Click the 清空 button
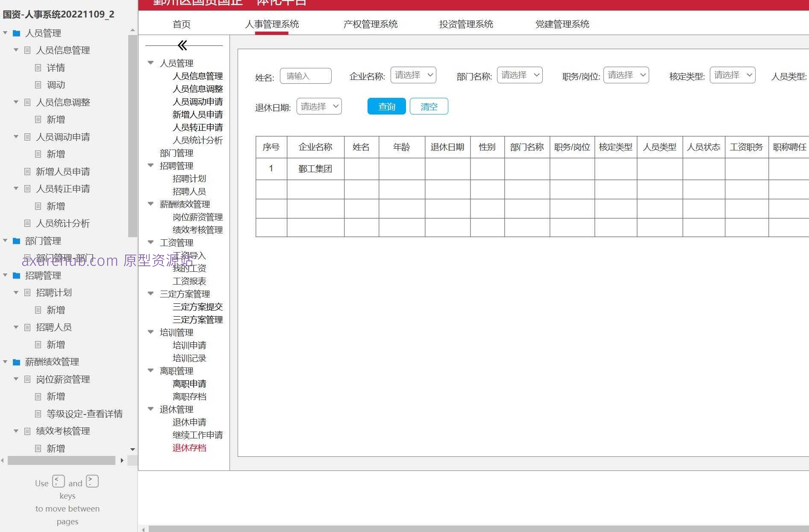 click(429, 106)
